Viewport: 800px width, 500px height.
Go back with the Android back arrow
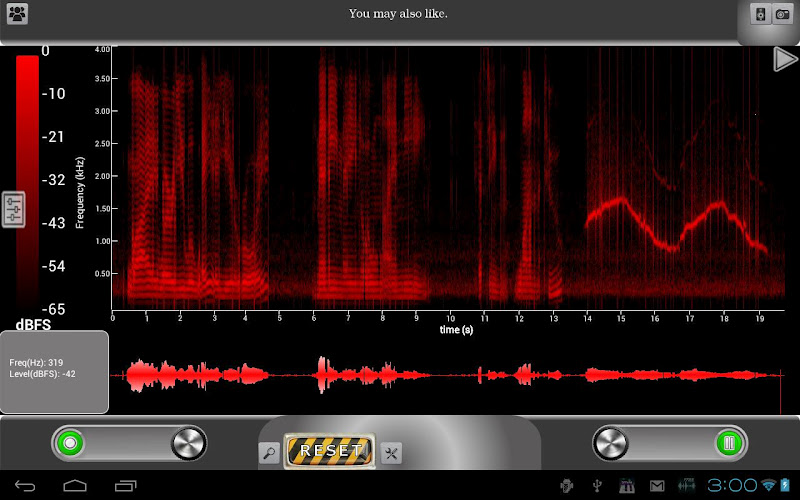24,486
